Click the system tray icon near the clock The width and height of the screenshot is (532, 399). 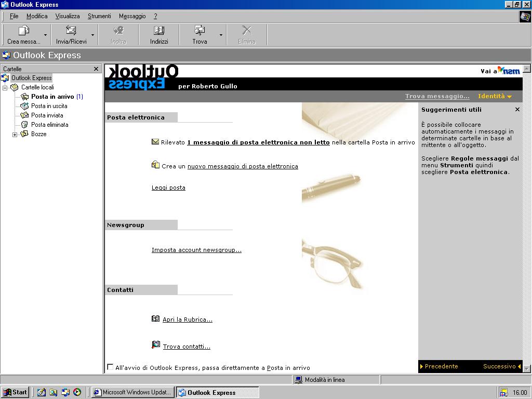click(x=504, y=393)
